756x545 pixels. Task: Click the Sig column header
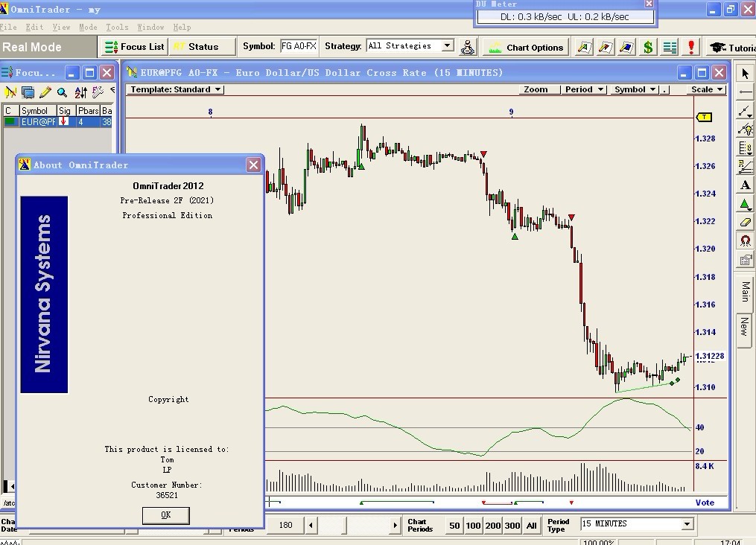click(65, 111)
